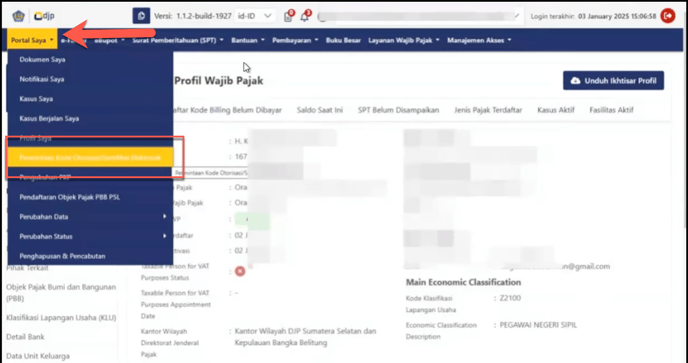Click the red X VAT status icon
This screenshot has width=688, height=363.
point(240,271)
